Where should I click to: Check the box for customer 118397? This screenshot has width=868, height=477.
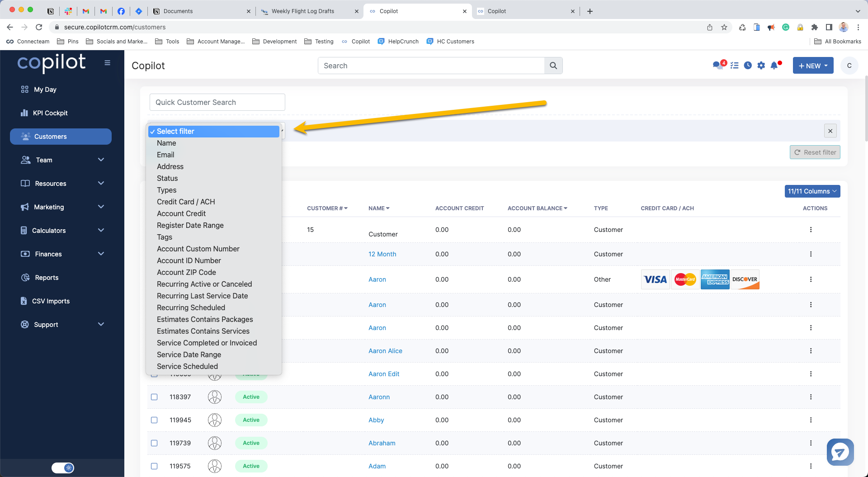click(154, 397)
